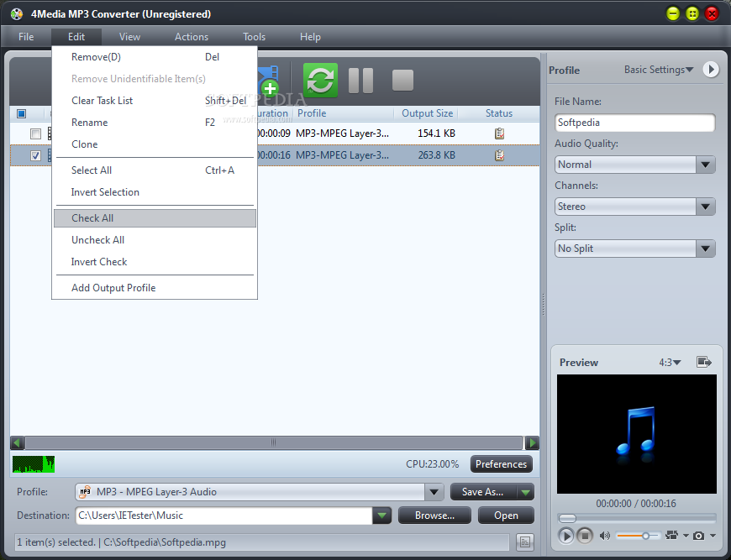
Task: Open the File menu
Action: point(26,37)
